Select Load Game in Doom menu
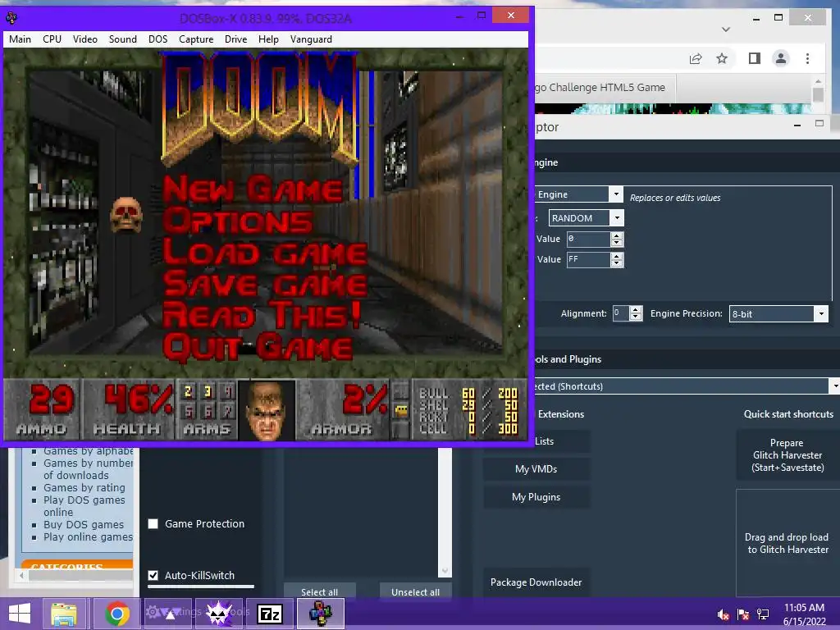 tap(265, 253)
